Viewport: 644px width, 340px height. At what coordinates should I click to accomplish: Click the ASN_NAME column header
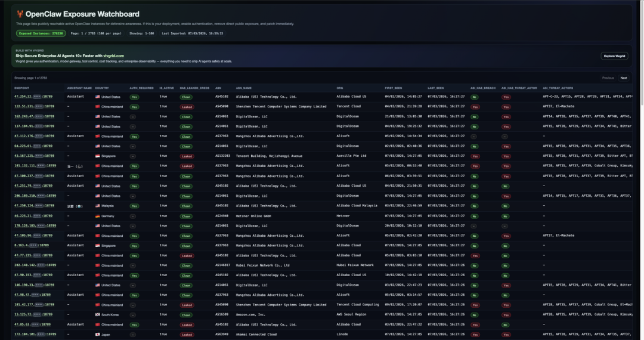pyautogui.click(x=243, y=88)
